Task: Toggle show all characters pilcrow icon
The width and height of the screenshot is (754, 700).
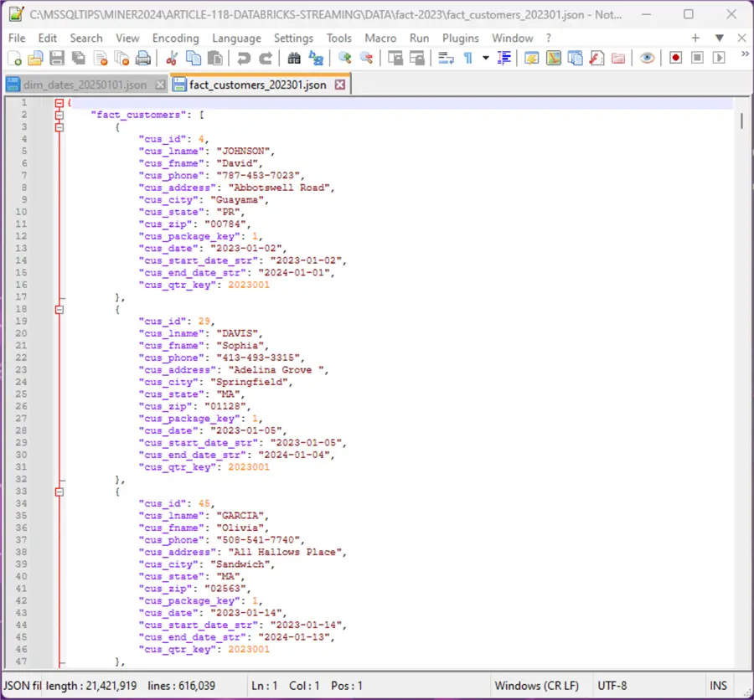Action: tap(467, 58)
